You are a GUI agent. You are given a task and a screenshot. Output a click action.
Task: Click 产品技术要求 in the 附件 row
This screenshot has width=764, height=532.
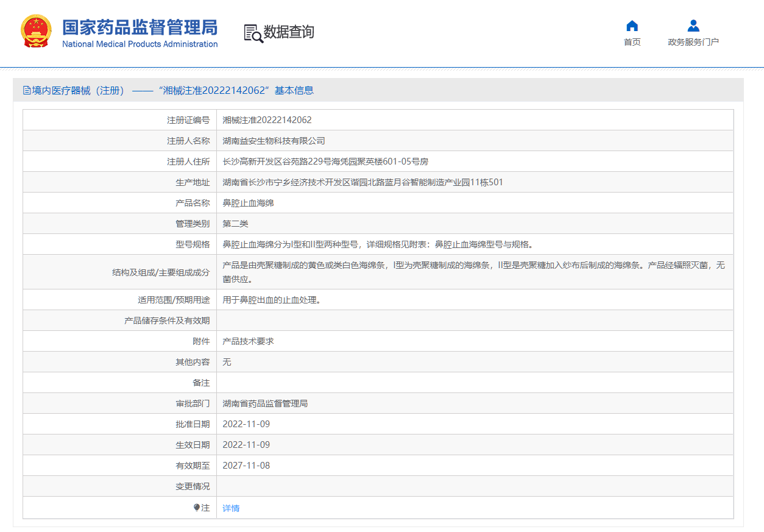click(x=248, y=341)
